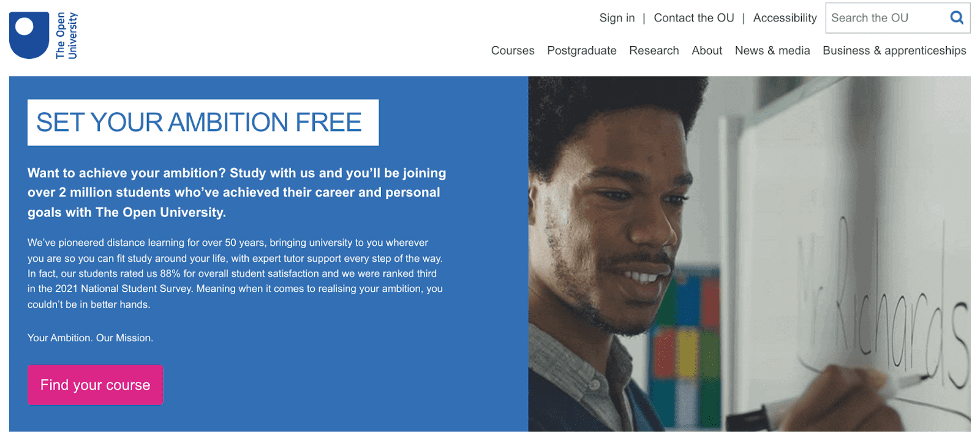Click 'The Open University' logo text

click(66, 36)
